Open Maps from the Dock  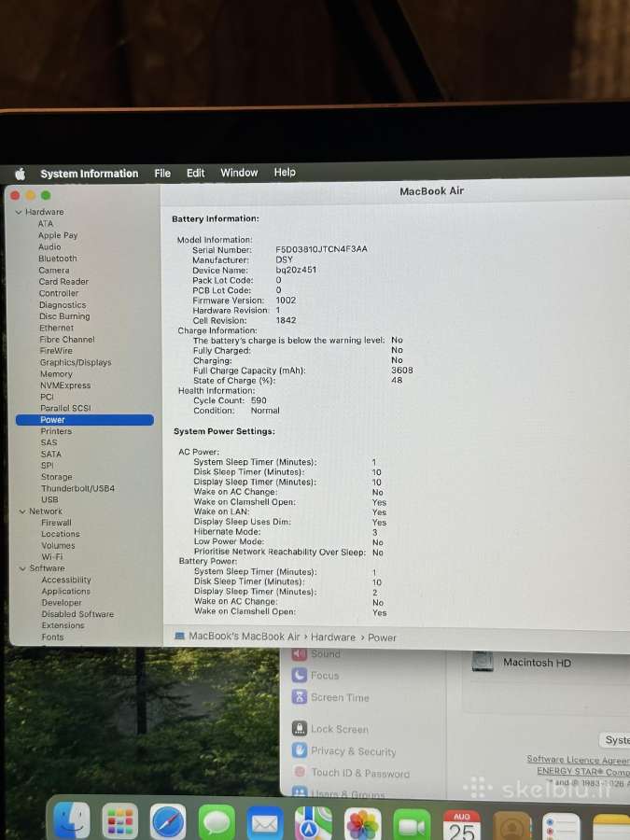click(x=313, y=824)
